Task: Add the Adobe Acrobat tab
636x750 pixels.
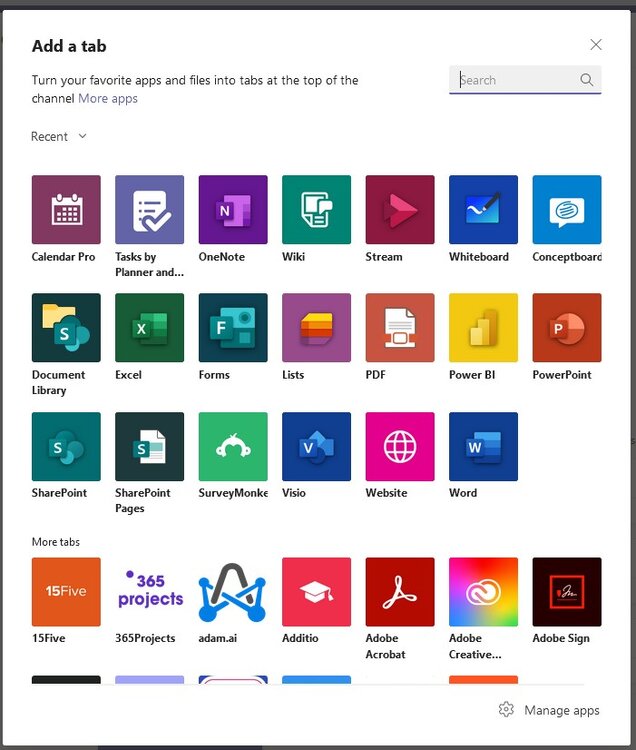Action: pos(400,592)
